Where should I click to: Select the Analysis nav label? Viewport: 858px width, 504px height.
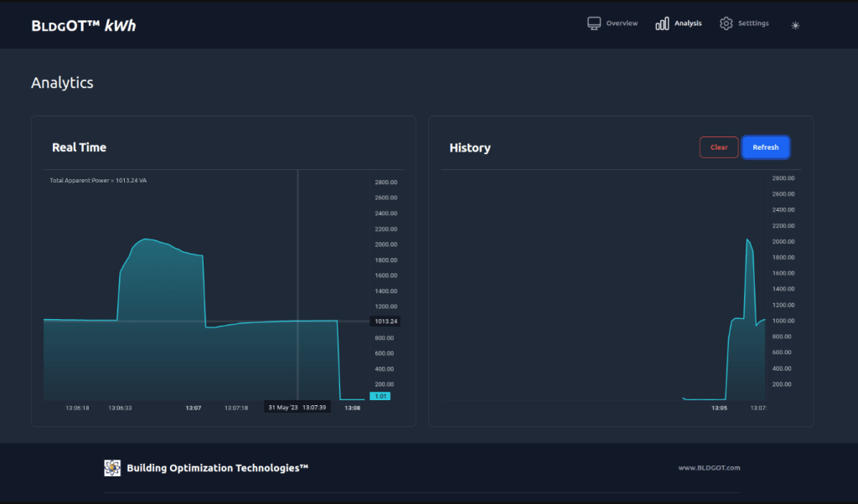[x=688, y=23]
